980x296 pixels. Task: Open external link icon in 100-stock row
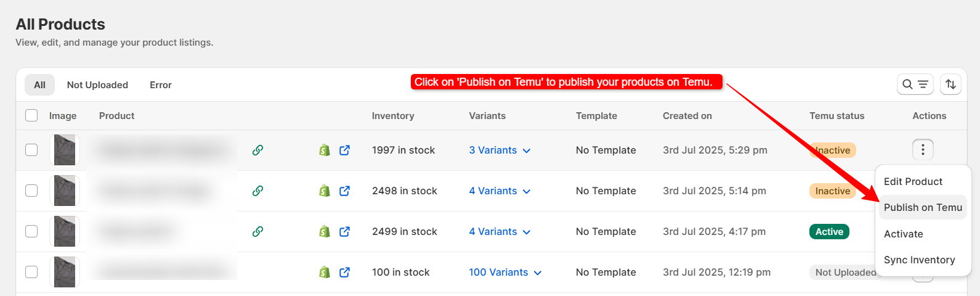[x=344, y=272]
